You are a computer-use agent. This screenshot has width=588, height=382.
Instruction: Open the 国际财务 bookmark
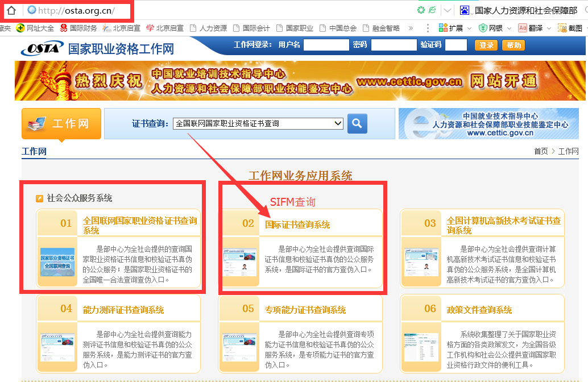78,28
